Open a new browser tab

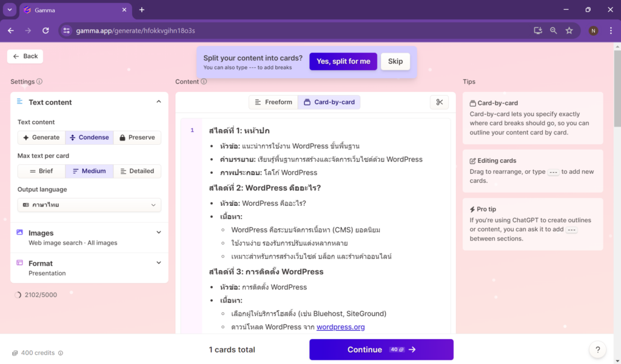pyautogui.click(x=142, y=10)
